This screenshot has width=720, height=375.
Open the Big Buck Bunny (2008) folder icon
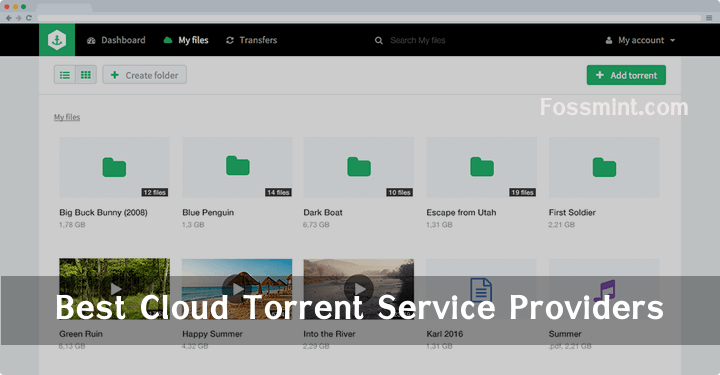(x=114, y=167)
